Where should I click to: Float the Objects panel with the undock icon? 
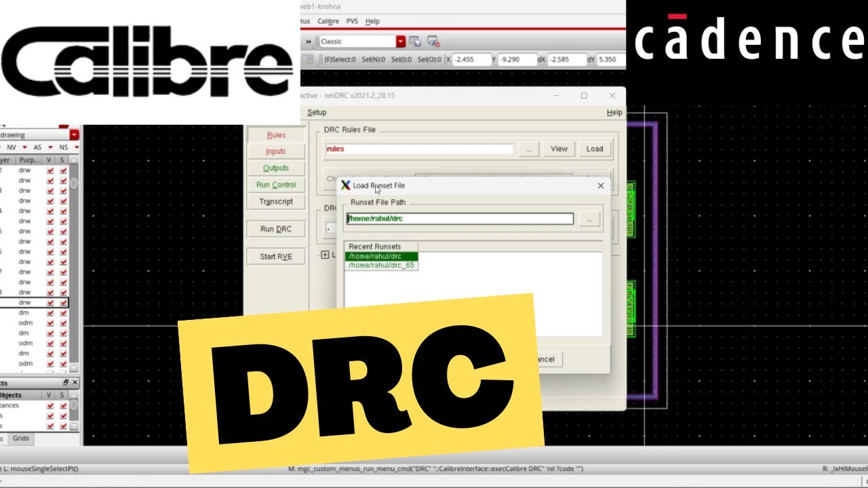click(66, 383)
